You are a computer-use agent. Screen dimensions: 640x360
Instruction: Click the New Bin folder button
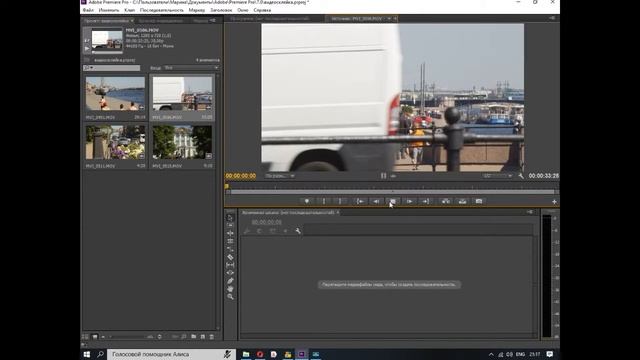point(193,337)
